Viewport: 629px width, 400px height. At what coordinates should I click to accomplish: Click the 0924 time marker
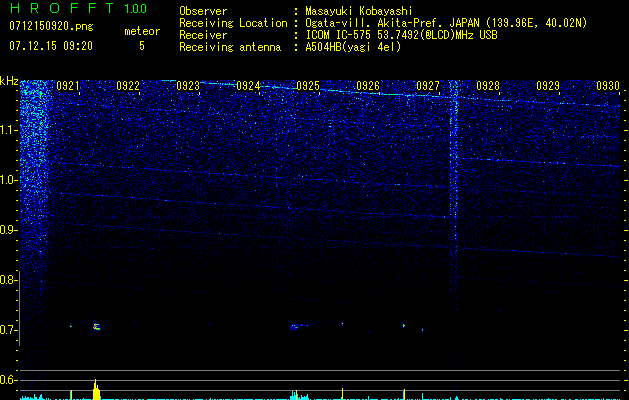click(x=248, y=86)
